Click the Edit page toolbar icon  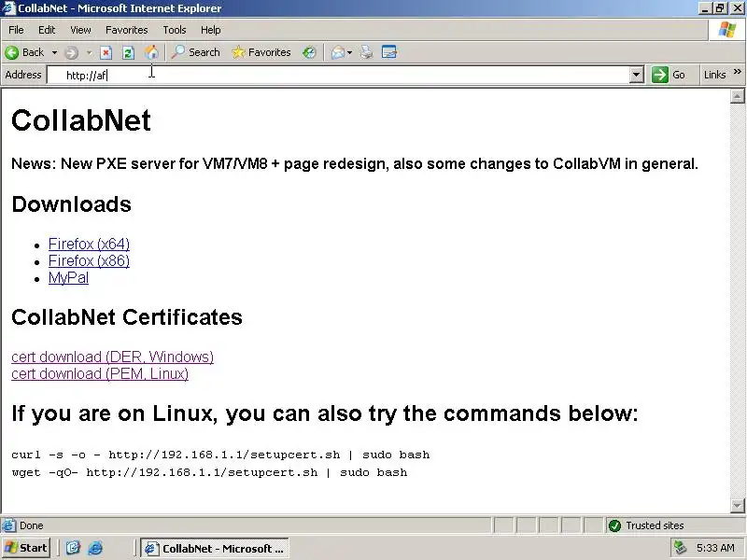coord(389,52)
